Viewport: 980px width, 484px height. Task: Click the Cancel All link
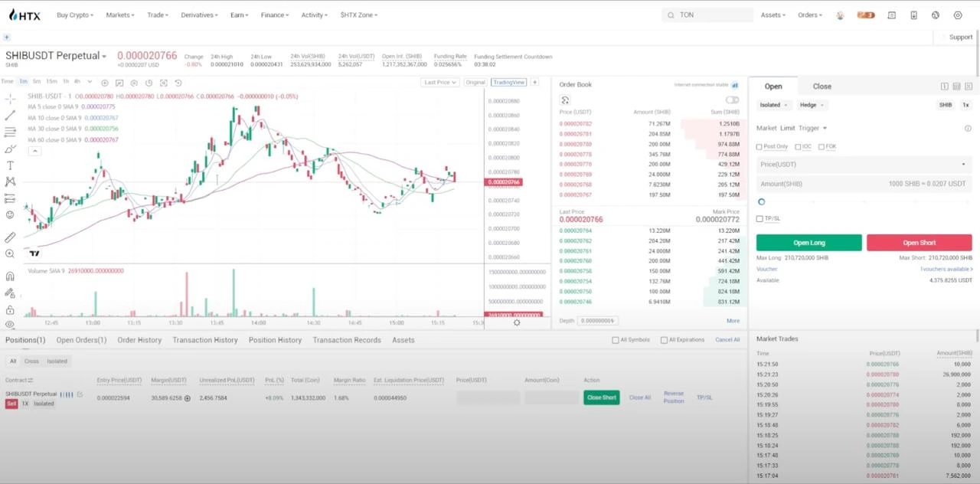pos(727,340)
